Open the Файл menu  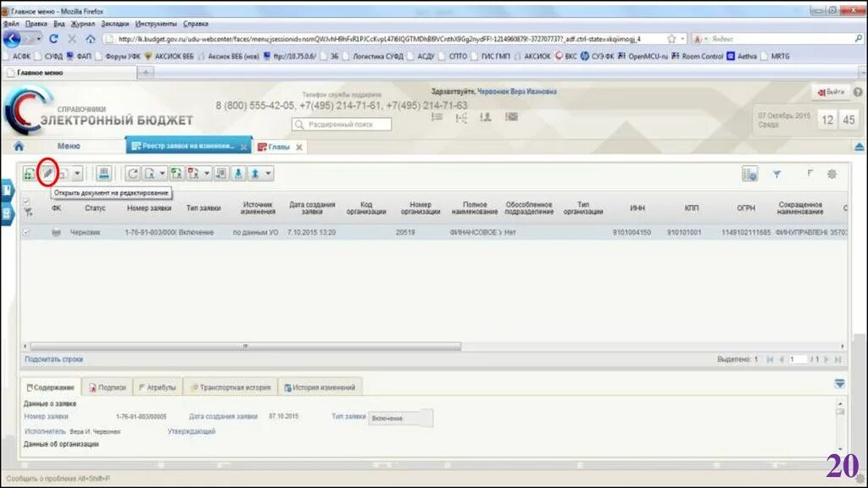pyautogui.click(x=11, y=24)
